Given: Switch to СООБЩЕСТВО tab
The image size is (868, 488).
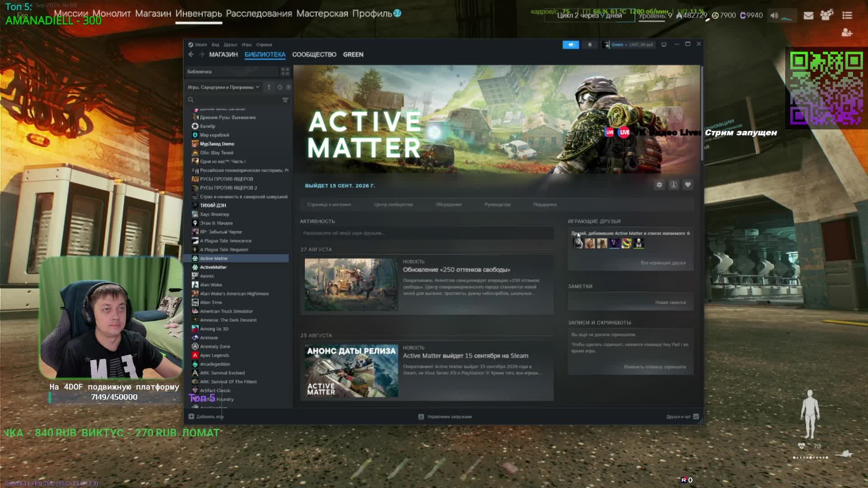Looking at the screenshot, I should (314, 55).
